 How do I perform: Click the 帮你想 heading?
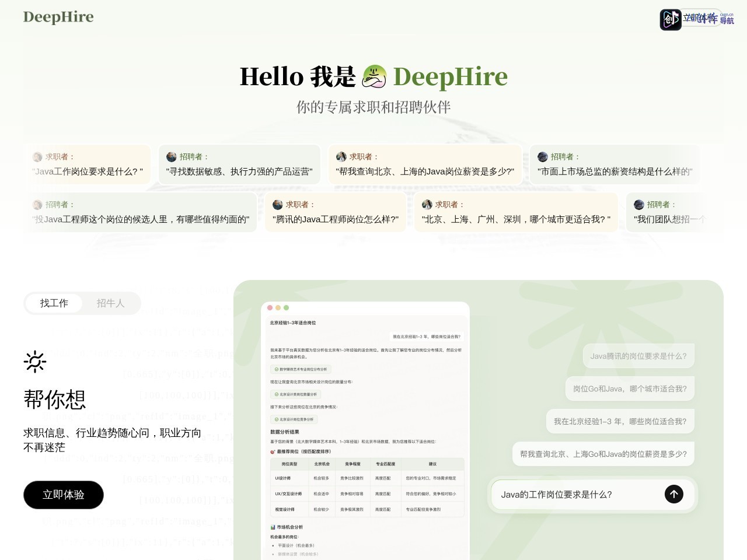click(x=55, y=400)
